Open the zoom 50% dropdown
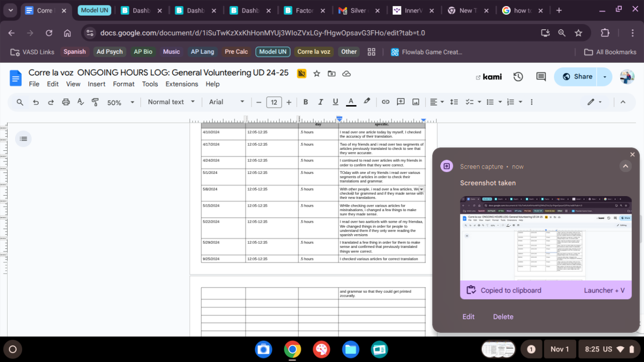 click(x=121, y=102)
